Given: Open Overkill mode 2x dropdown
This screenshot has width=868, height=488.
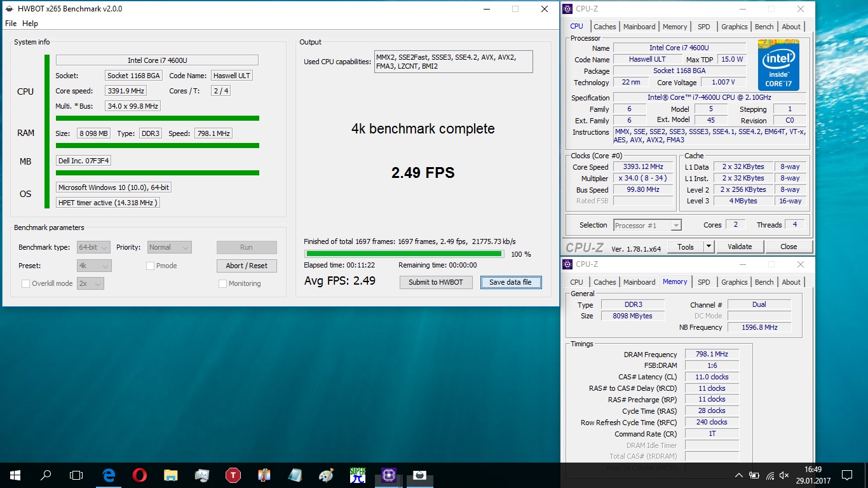Looking at the screenshot, I should pyautogui.click(x=90, y=283).
